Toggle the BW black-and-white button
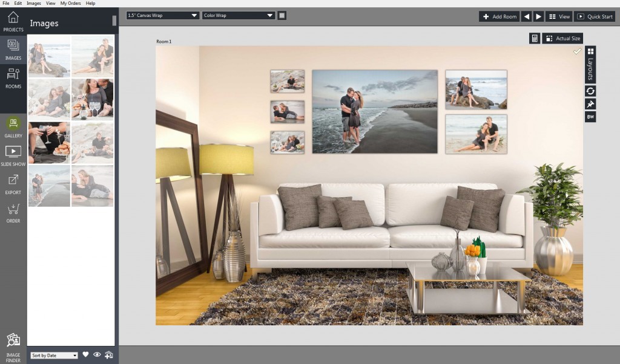 [x=590, y=117]
